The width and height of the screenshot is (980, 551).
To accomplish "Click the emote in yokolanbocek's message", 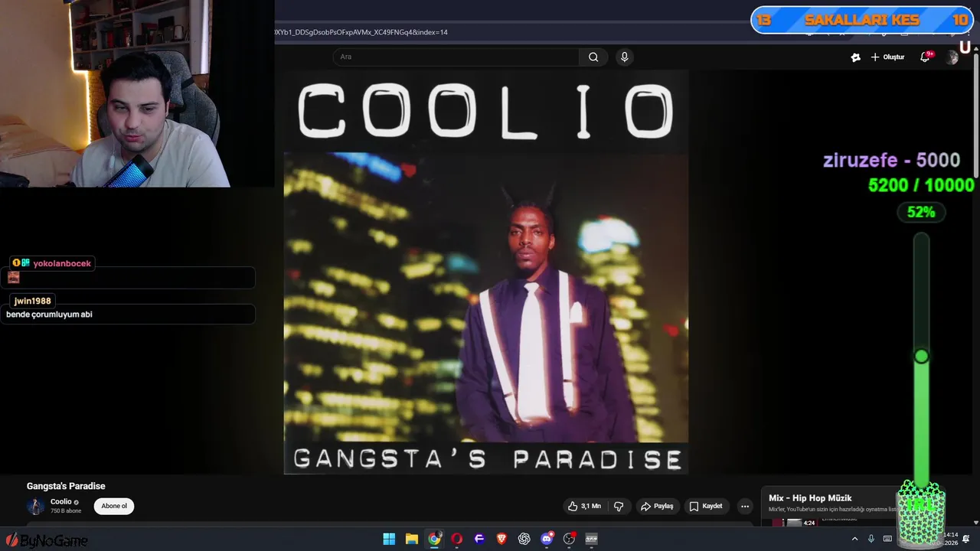I will pyautogui.click(x=13, y=277).
